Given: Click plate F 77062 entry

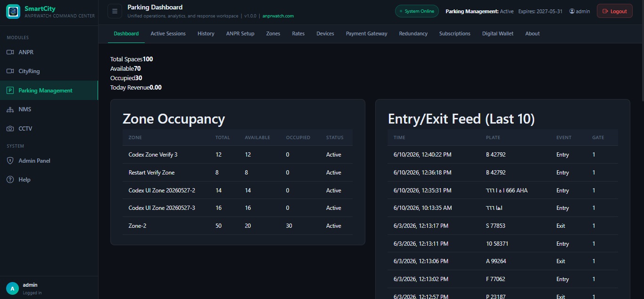Looking at the screenshot, I should (x=503, y=279).
